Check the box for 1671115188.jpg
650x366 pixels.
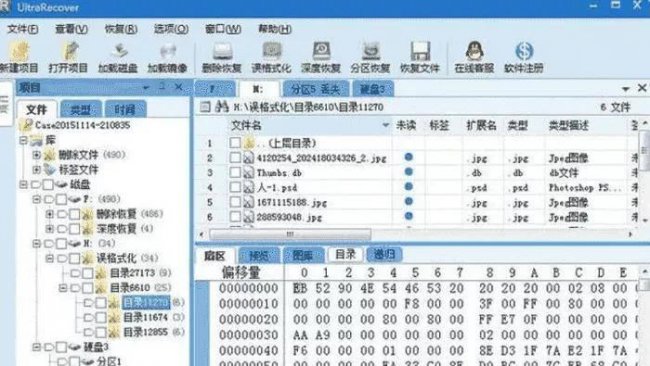click(x=235, y=202)
